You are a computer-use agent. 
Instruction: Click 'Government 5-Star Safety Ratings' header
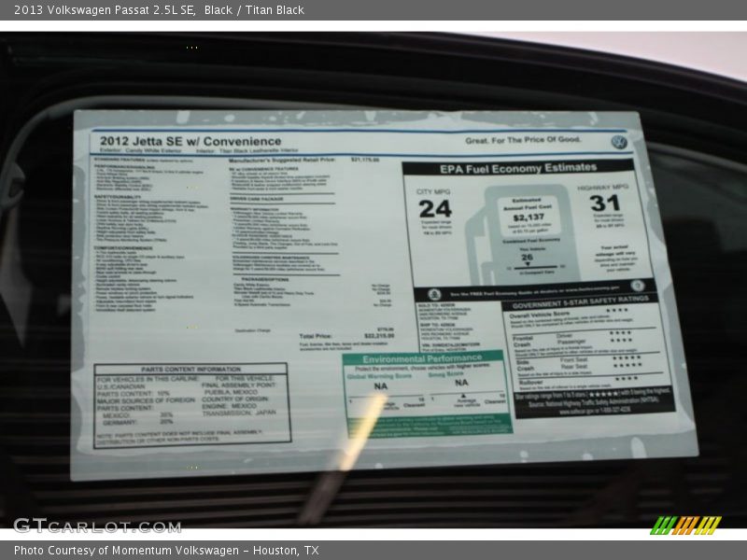point(580,301)
